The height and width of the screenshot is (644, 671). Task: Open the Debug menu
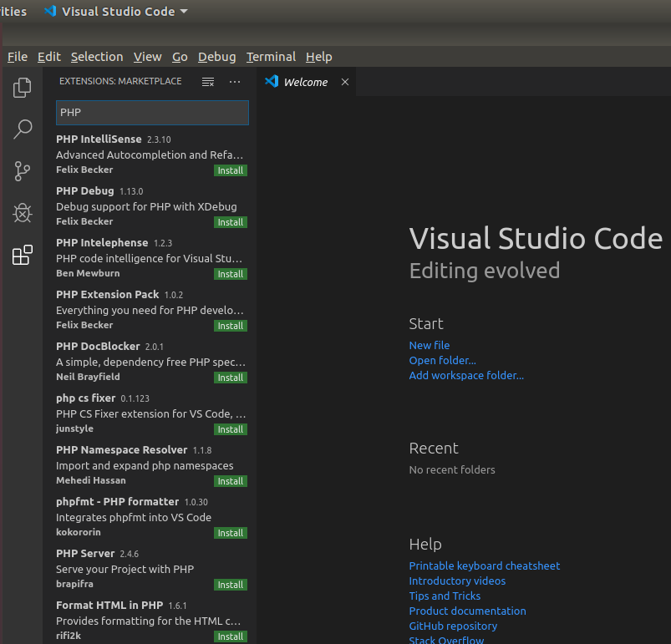click(216, 57)
